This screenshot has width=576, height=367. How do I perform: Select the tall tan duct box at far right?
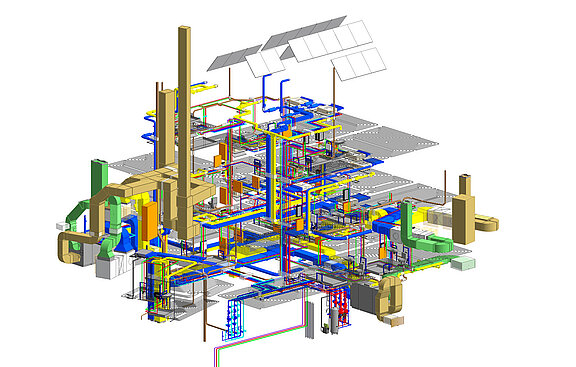point(464,219)
